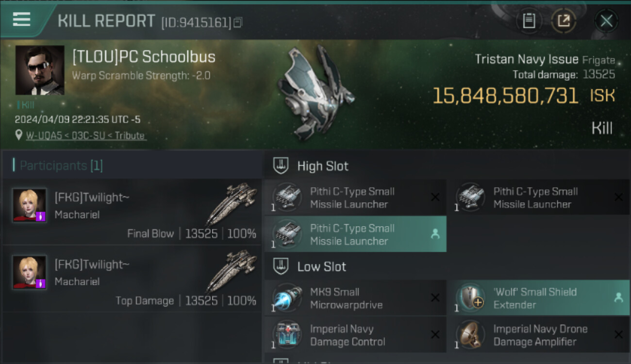Open the W-UQA5 location link

(85, 136)
